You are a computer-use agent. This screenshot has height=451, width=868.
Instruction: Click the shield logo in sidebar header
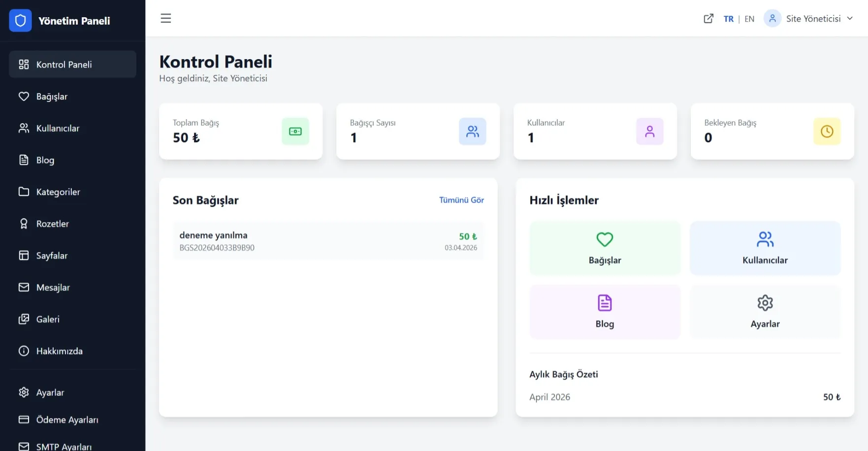[x=20, y=21]
